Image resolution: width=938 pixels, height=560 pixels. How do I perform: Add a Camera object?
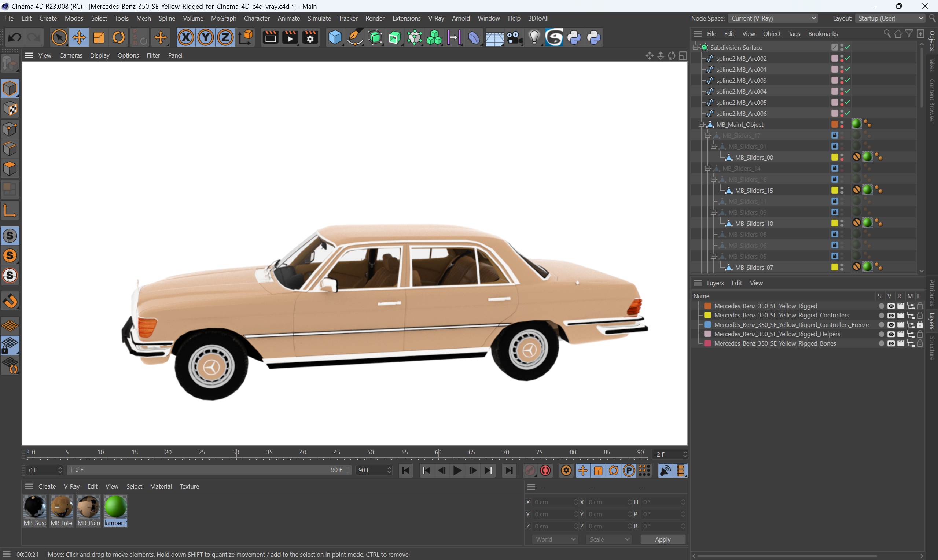click(514, 37)
